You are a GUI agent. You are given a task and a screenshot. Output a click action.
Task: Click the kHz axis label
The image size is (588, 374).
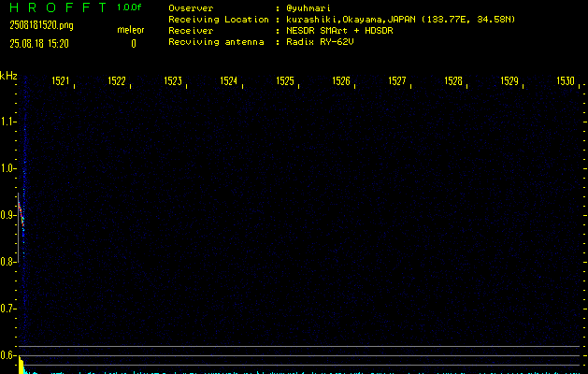(x=8, y=76)
